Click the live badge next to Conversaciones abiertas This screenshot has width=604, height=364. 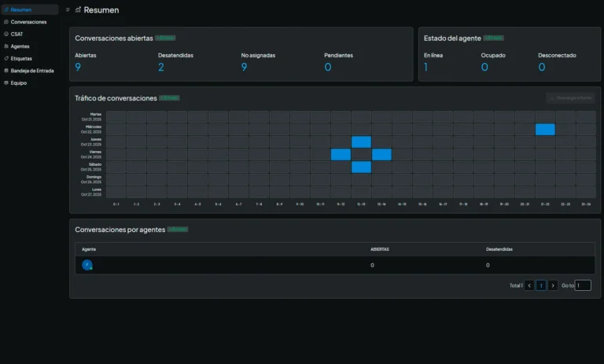[165, 38]
